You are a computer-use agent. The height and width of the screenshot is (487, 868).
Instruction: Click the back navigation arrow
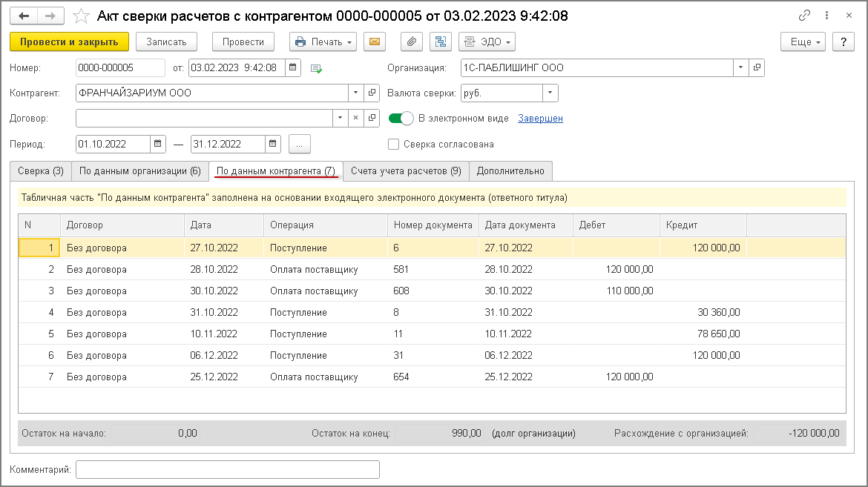coord(25,16)
